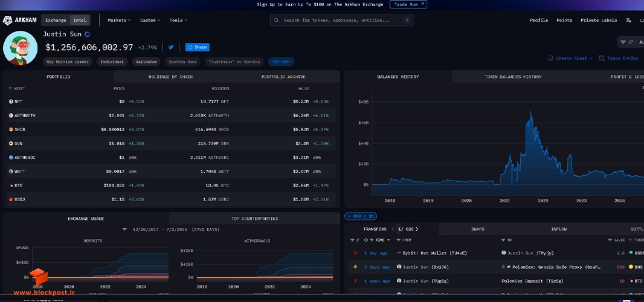Click the BTC token icon in portfolio
The height and width of the screenshot is (302, 644).
(x=11, y=185)
